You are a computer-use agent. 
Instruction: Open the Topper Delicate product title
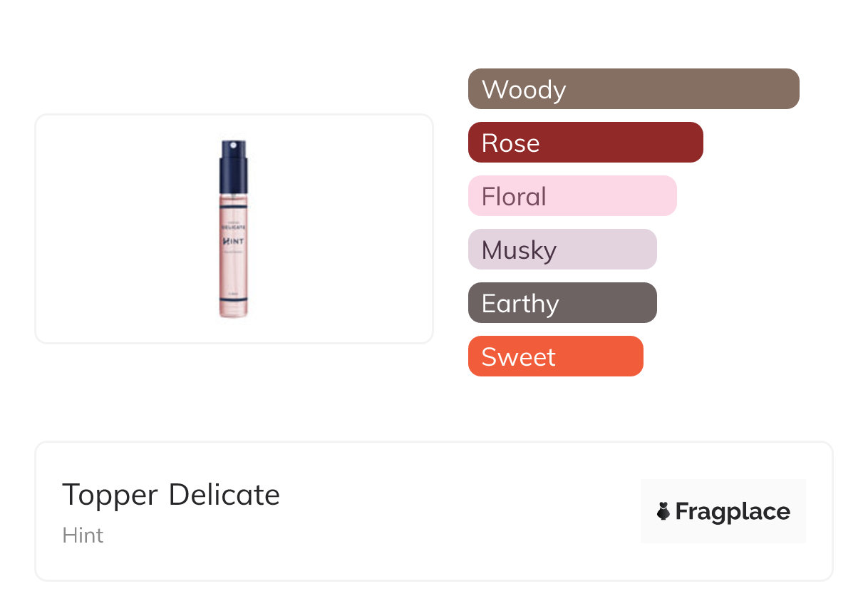[171, 495]
